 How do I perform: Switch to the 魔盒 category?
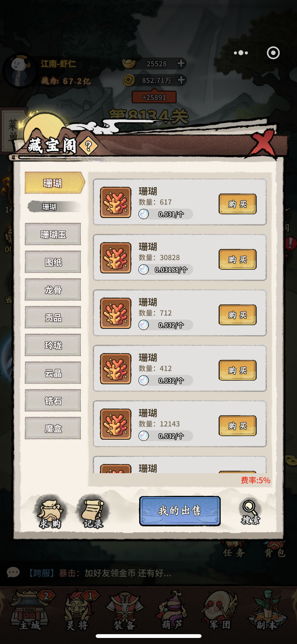53,428
